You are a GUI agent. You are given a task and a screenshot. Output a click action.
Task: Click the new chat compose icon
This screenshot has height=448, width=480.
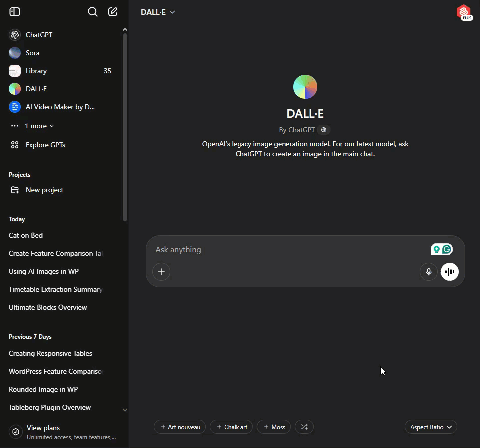[x=113, y=12]
